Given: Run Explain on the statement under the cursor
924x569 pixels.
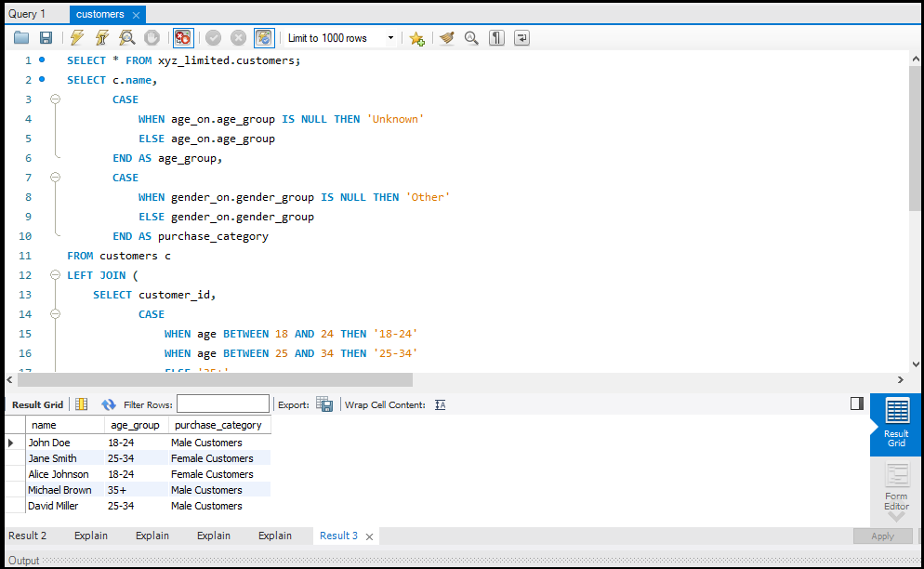Looking at the screenshot, I should point(126,38).
